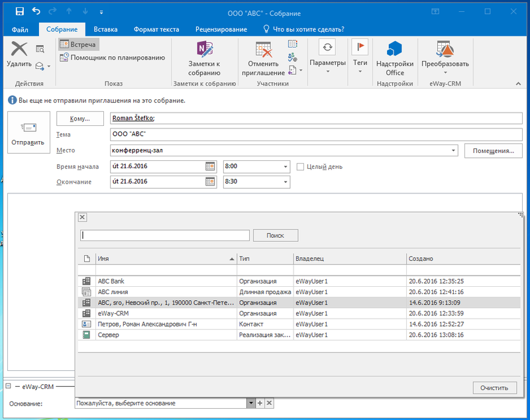Open the Quick Access Toolbar customize arrow
This screenshot has width=530, height=420.
click(101, 12)
